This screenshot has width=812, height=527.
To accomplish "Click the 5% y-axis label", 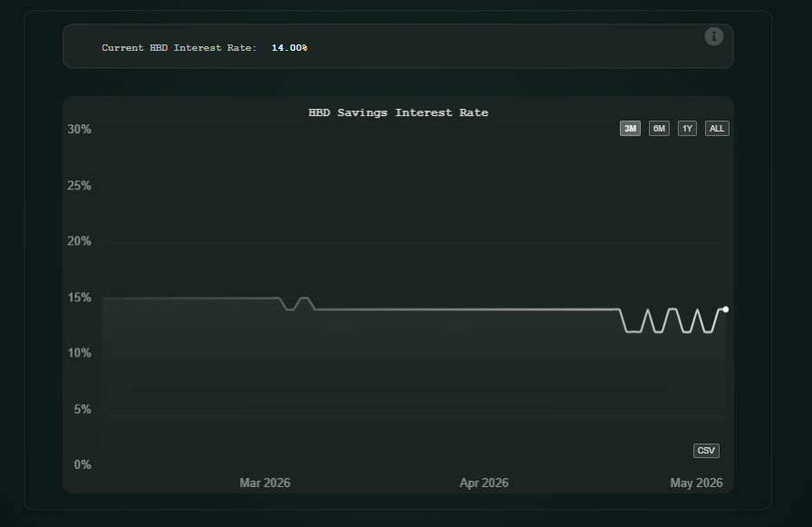I will click(x=82, y=409).
